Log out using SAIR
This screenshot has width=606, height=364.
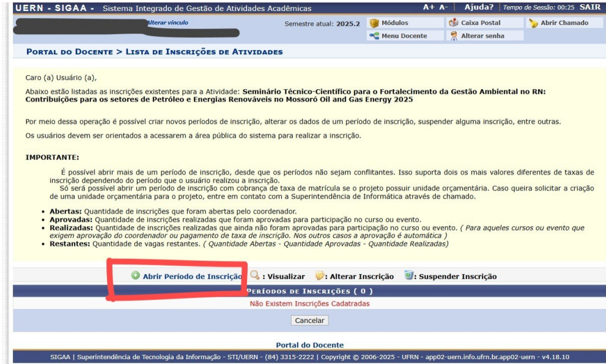pyautogui.click(x=590, y=7)
